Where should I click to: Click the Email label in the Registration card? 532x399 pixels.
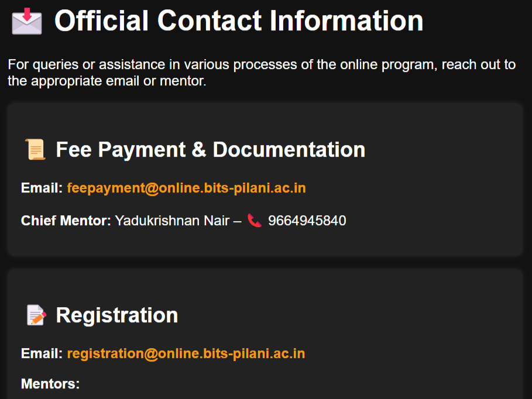point(42,353)
